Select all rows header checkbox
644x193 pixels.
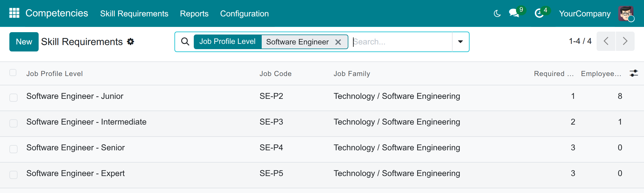tap(13, 73)
